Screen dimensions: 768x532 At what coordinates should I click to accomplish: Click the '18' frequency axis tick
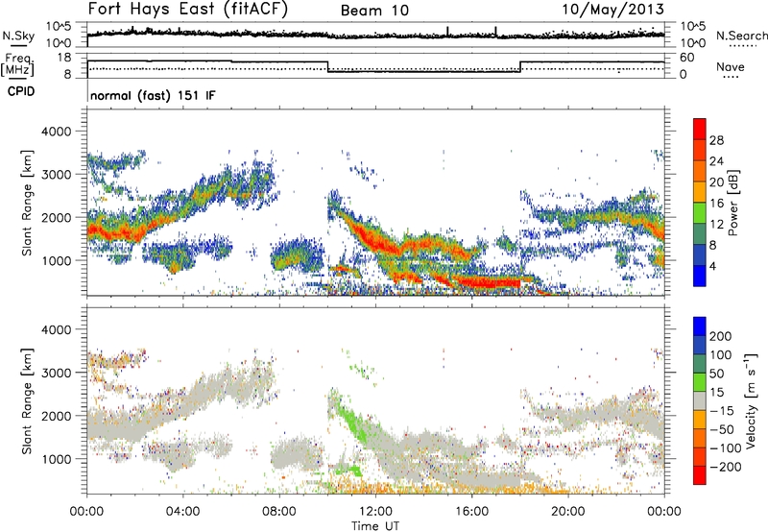[x=64, y=58]
